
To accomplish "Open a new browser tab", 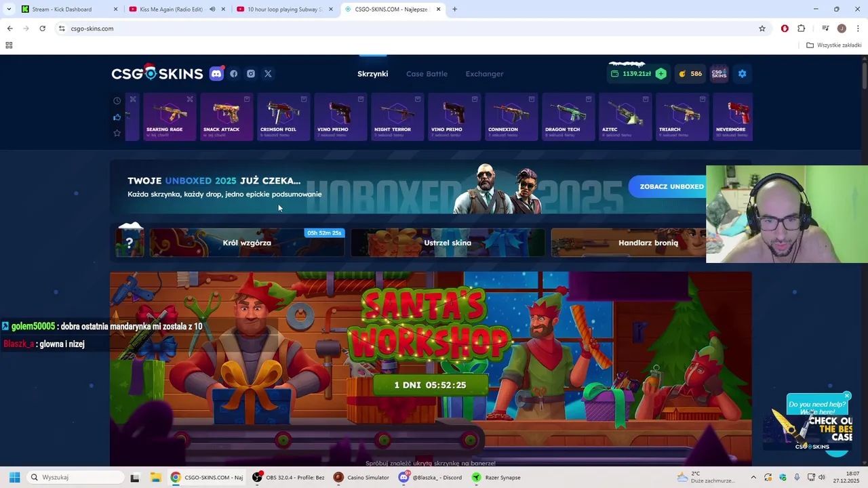I will click(x=454, y=9).
